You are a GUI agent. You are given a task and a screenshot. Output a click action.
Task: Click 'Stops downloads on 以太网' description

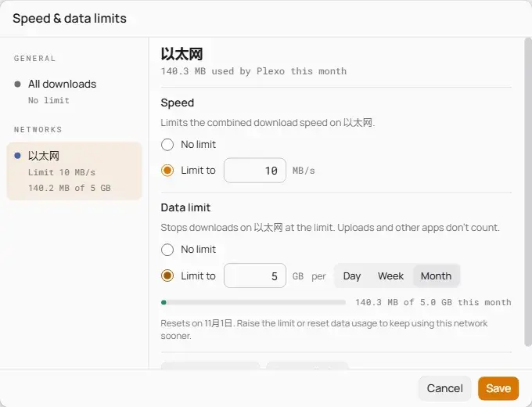click(330, 228)
